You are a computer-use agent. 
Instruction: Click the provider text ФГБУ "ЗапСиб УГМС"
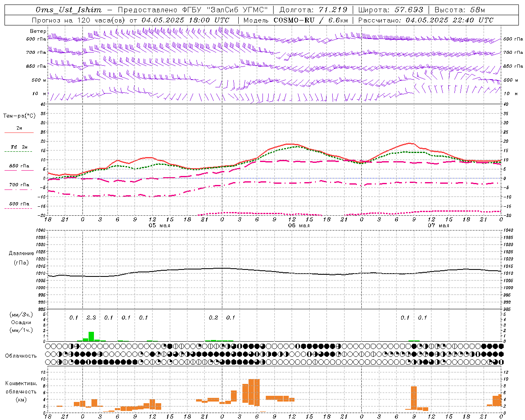[225, 10]
